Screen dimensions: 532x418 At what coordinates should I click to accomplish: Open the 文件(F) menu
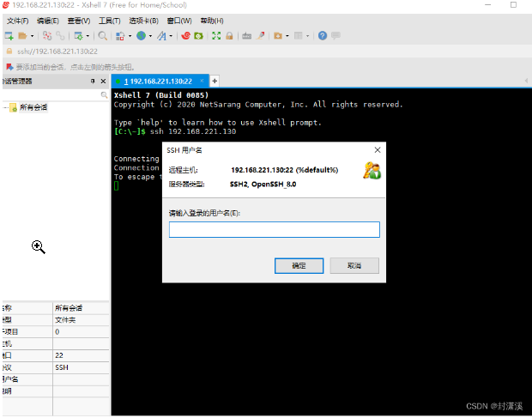click(x=18, y=21)
